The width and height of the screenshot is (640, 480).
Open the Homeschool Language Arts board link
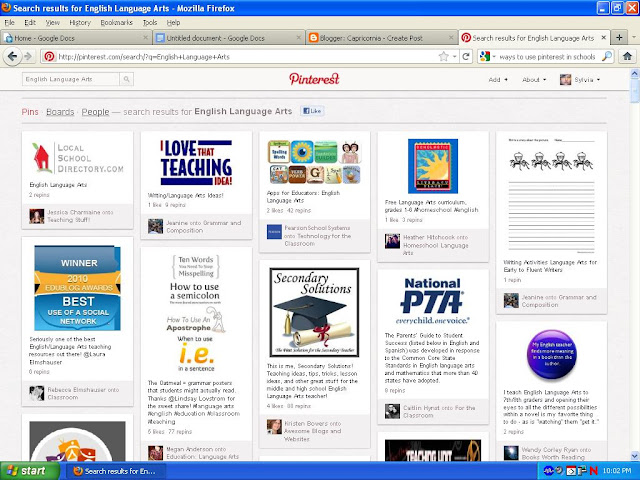click(x=436, y=249)
